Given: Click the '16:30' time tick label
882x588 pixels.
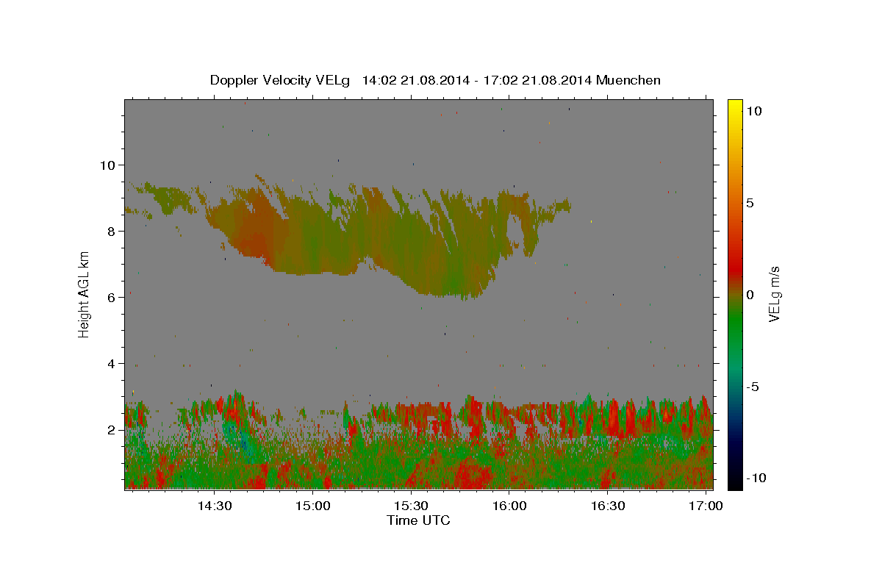Looking at the screenshot, I should [608, 506].
